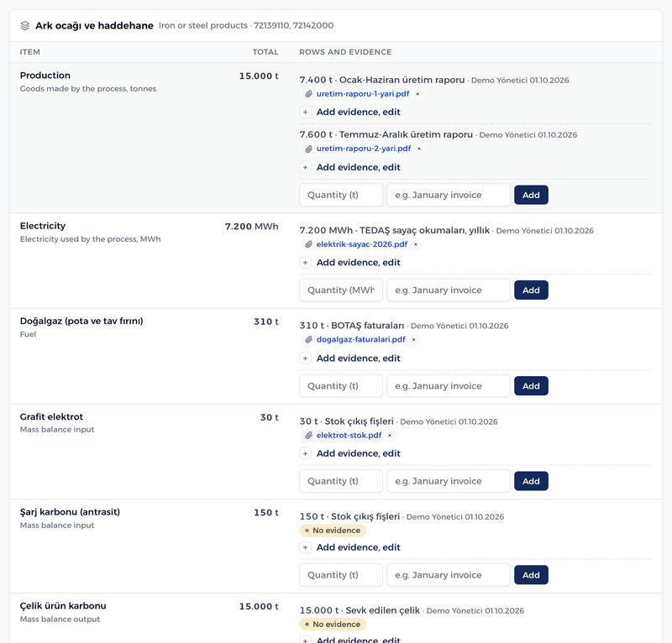The height and width of the screenshot is (643, 672).
Task: Focus the Electricity Quantity (MWh) input
Action: [341, 290]
